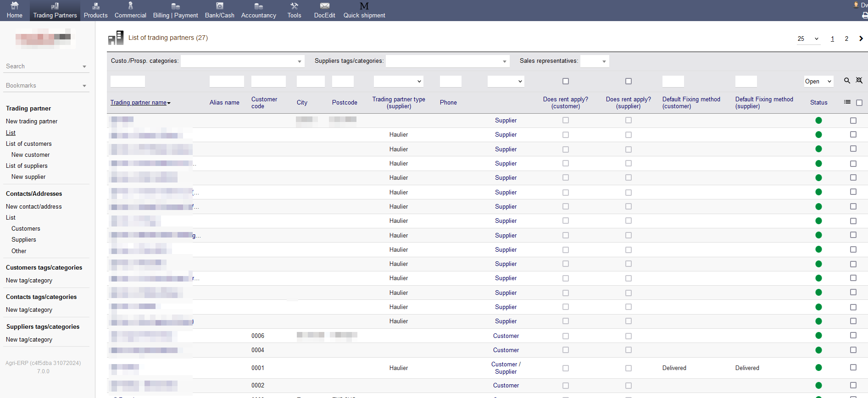
Task: Open Billing | Payment module icon
Action: tap(175, 6)
